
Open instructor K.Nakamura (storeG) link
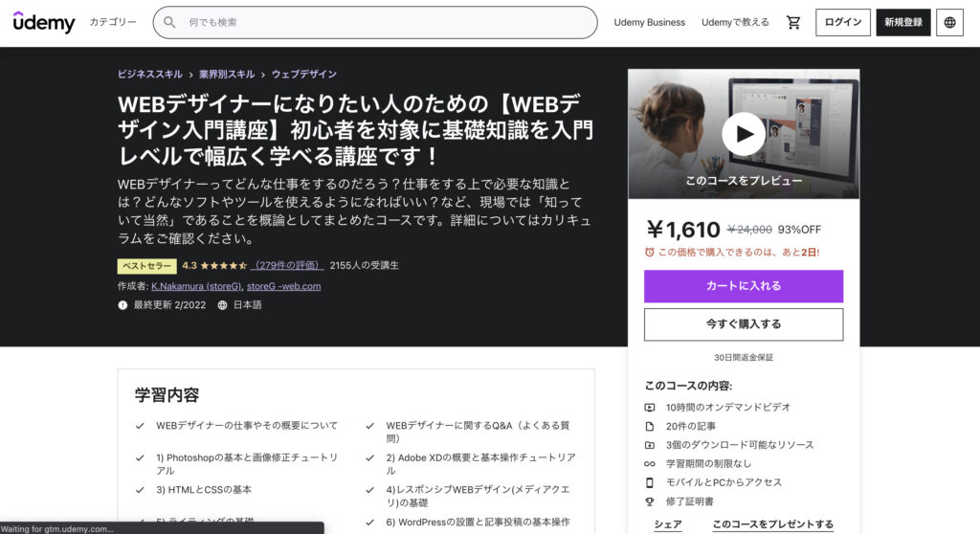[196, 286]
